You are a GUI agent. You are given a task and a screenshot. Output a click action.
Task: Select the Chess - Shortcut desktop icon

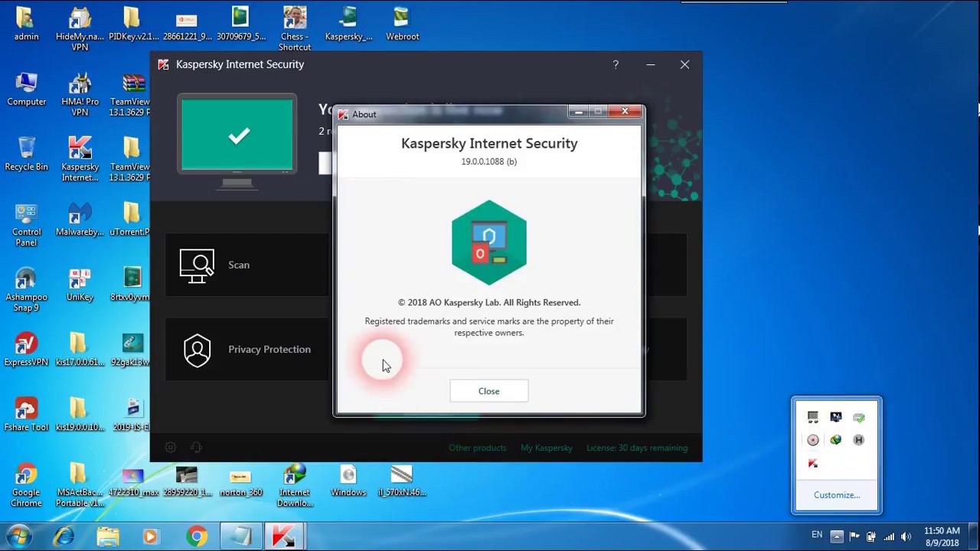click(295, 28)
